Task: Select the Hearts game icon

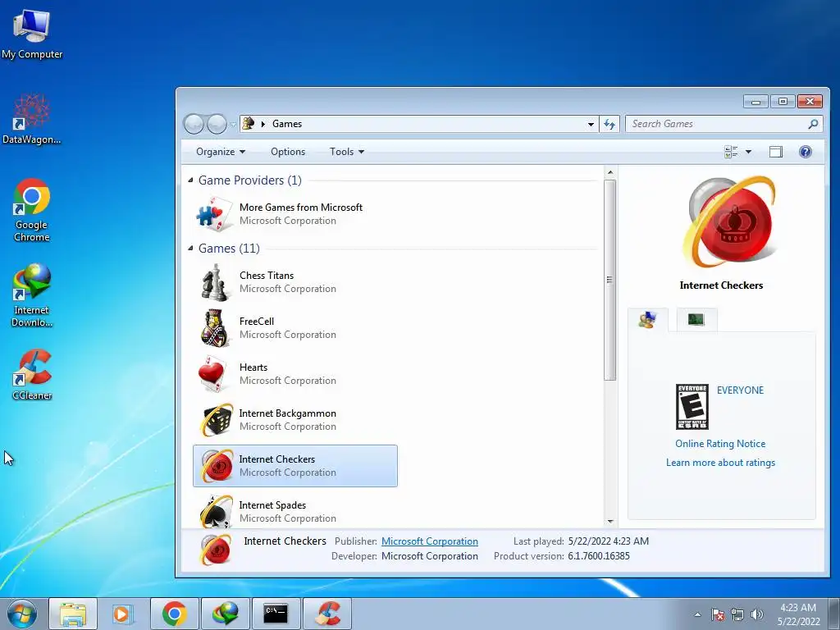Action: 212,374
